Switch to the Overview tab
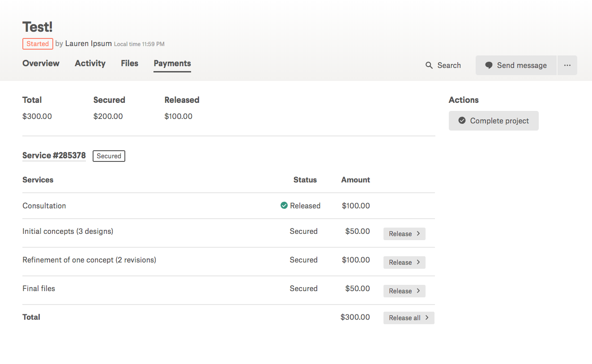Screen dimensions: 592x364 coord(41,63)
